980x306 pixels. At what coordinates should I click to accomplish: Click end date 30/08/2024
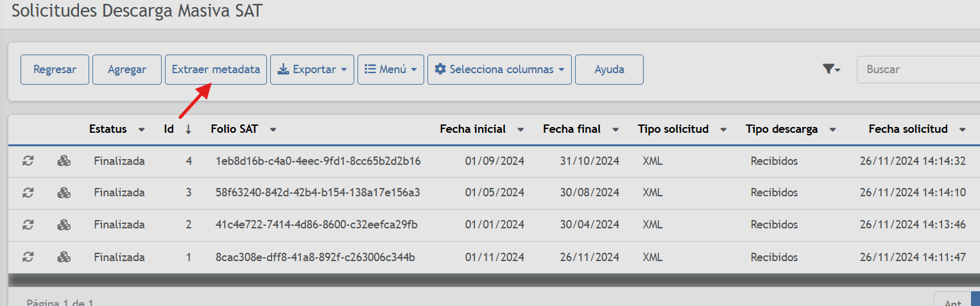coord(589,192)
